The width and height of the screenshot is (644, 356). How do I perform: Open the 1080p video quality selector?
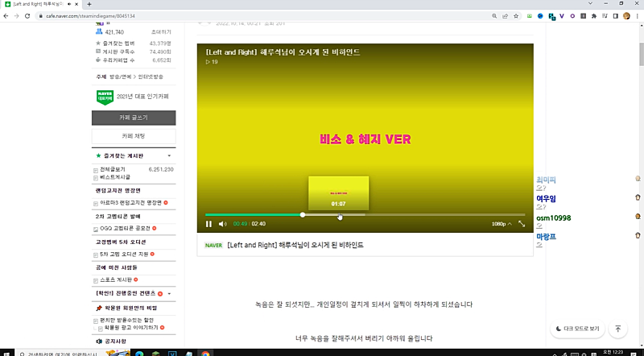502,224
